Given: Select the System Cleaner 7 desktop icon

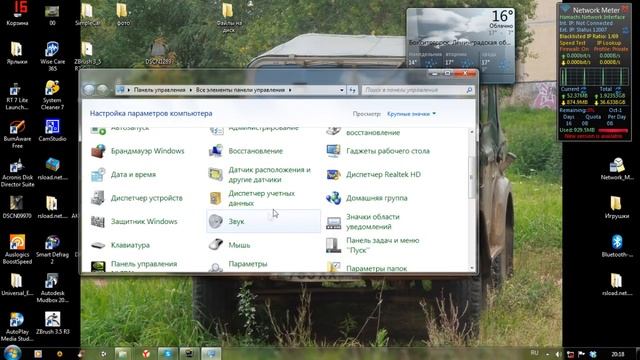Looking at the screenshot, I should tap(52, 95).
